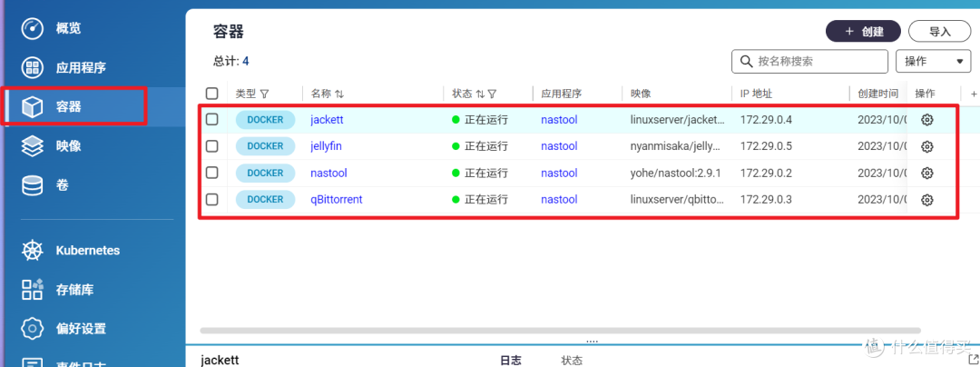Check the jackett row checkbox
Screen dimensions: 980x367
[x=211, y=119]
